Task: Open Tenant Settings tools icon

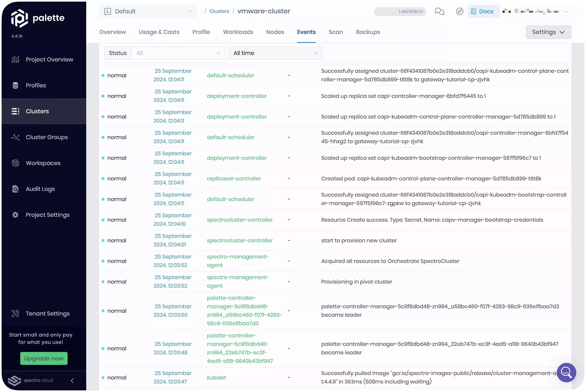Action: (16, 314)
